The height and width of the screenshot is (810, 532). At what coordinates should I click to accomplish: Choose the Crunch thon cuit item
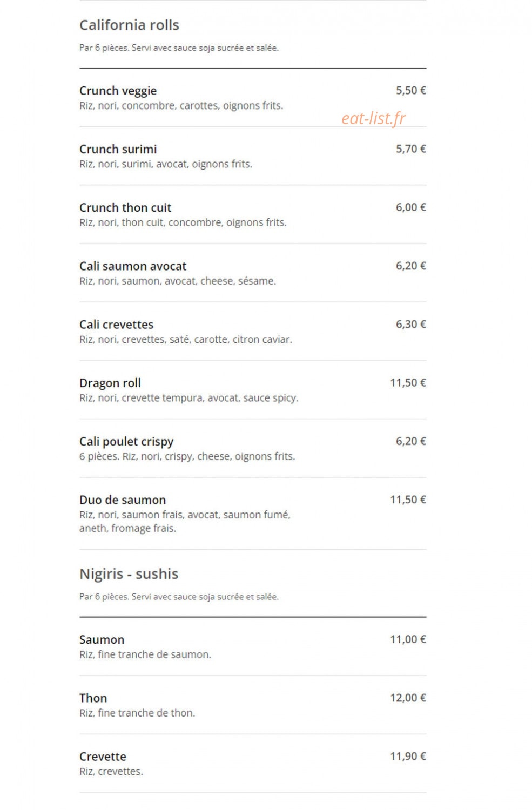[253, 214]
